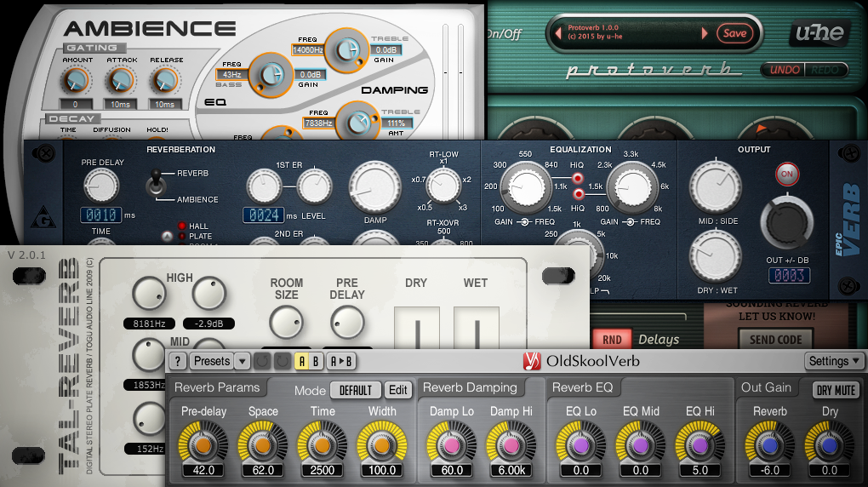This screenshot has height=487, width=868.
Task: Select the Reverb Damping tab
Action: coord(470,387)
